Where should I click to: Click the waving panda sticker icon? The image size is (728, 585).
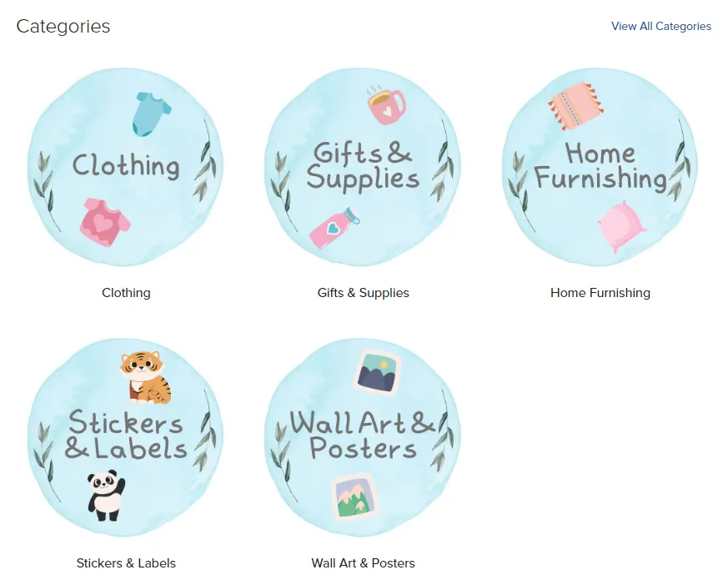coord(106,496)
